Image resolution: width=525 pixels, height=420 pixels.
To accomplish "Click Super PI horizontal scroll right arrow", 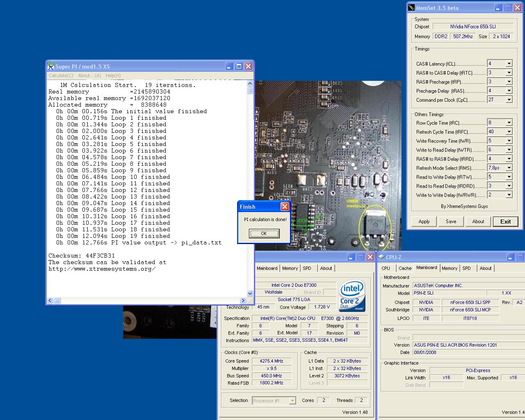I will (x=243, y=301).
